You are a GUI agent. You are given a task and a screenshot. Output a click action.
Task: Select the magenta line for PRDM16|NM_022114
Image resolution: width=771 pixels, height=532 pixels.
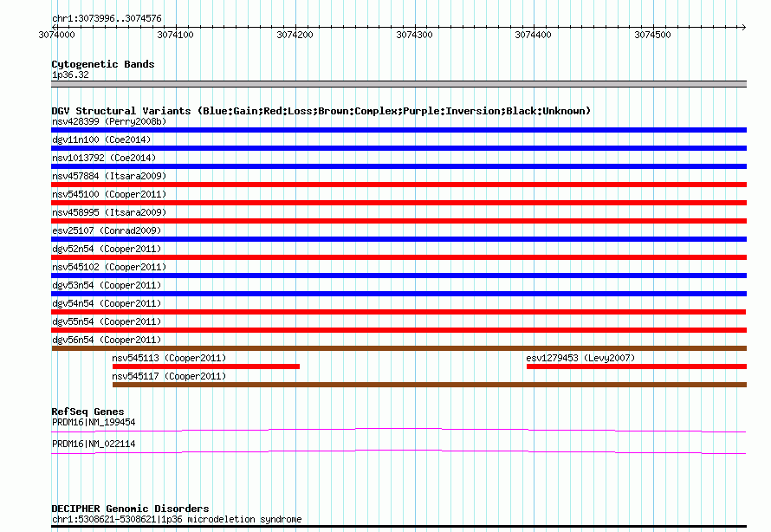[398, 452]
